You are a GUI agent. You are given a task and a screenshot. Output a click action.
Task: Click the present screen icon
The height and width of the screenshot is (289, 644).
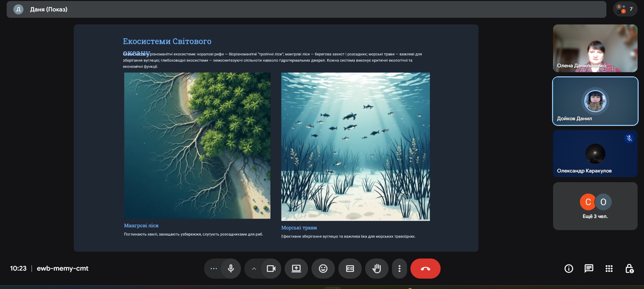pos(296,269)
